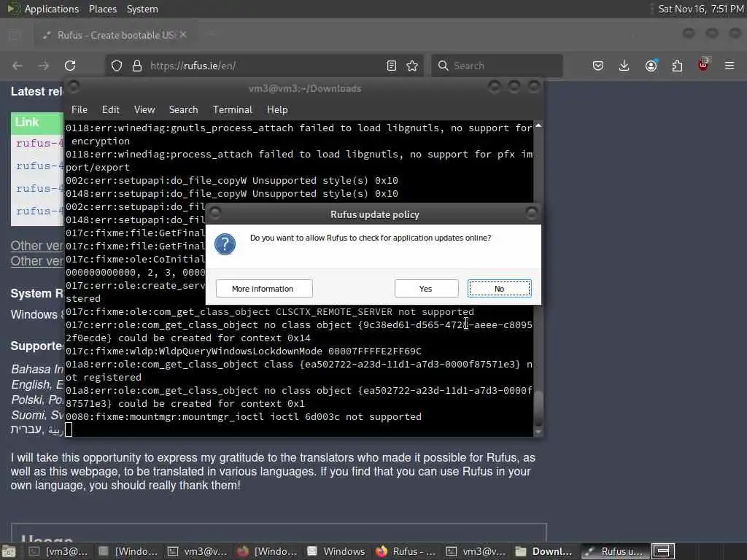Viewport: 747px width, 560px height.
Task: Open the Terminal menu in terminal window
Action: click(x=233, y=109)
